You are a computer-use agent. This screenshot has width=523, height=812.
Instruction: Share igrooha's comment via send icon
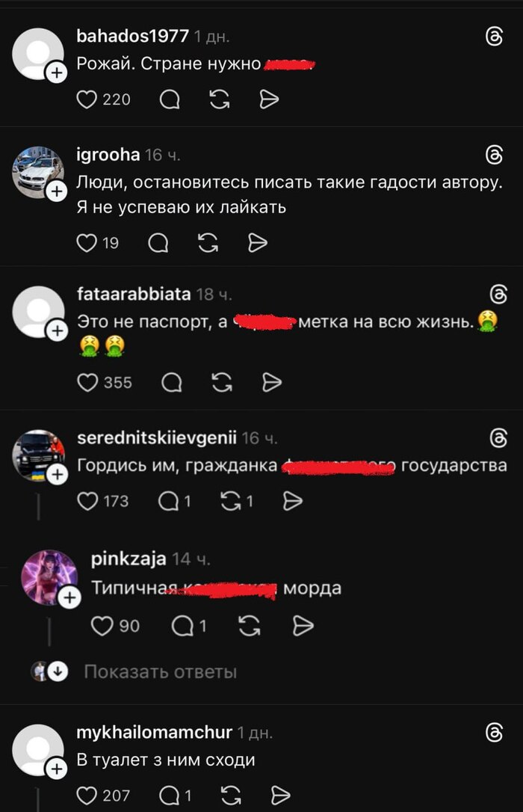tap(257, 242)
